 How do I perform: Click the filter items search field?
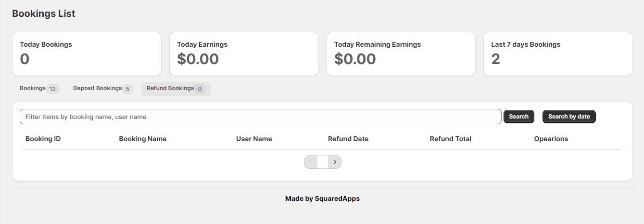(260, 117)
